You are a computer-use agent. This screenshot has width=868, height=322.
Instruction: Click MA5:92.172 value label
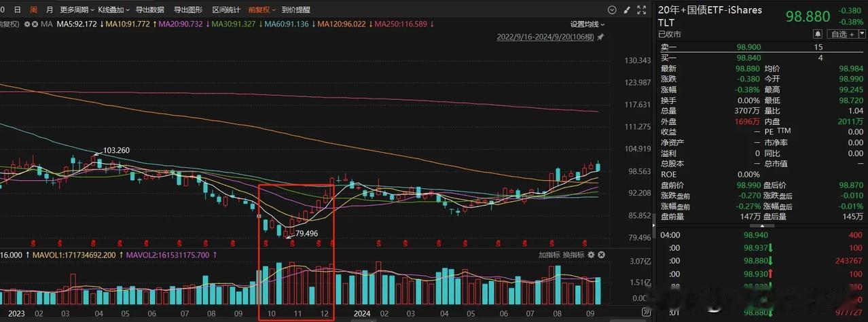(78, 24)
